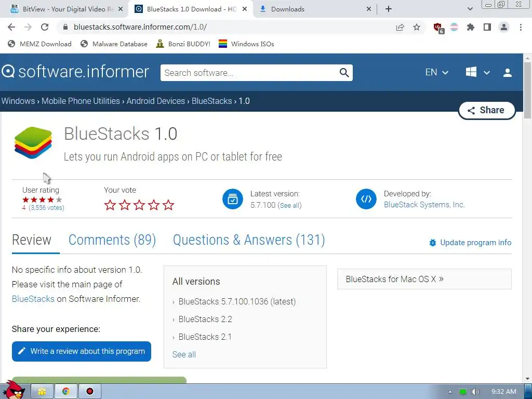Go back to the previous page
The height and width of the screenshot is (399, 532).
point(11,27)
